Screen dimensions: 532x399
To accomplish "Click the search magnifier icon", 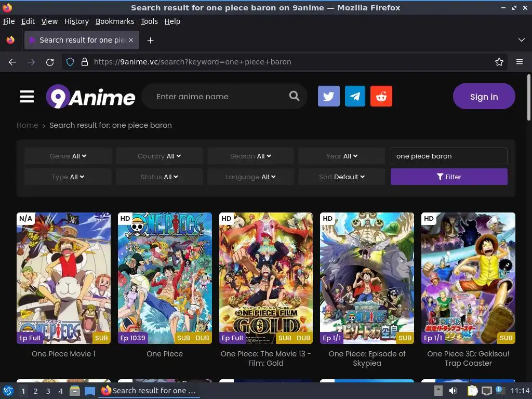I will (x=294, y=96).
